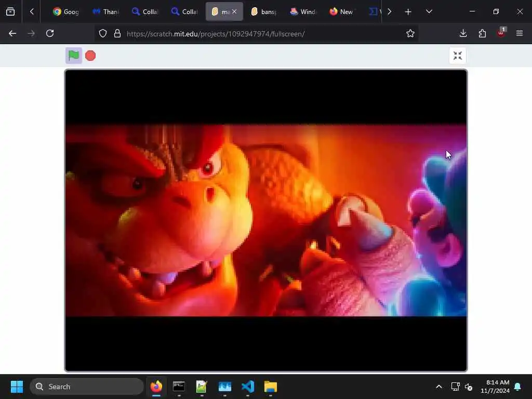This screenshot has width=532, height=399.
Task: Open tracking protection shield icon
Action: point(103,34)
